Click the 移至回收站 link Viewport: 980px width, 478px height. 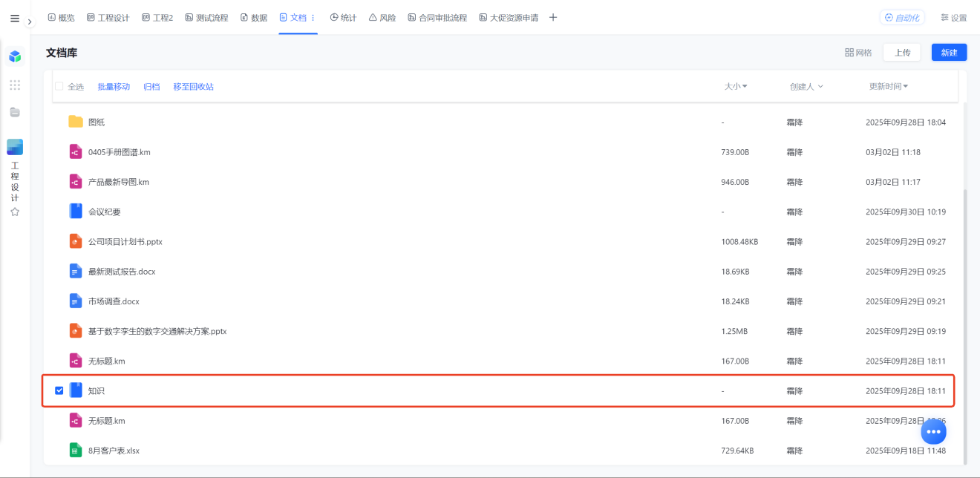pos(194,87)
